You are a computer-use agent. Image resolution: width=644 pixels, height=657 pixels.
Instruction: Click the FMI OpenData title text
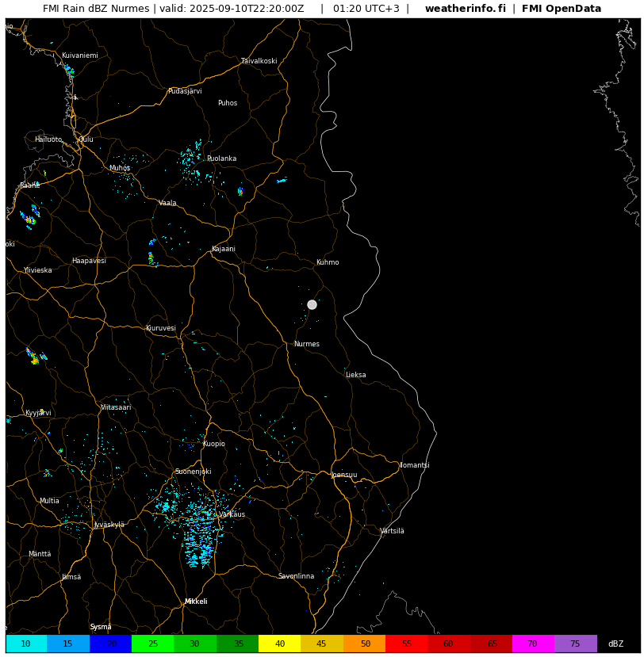point(562,9)
